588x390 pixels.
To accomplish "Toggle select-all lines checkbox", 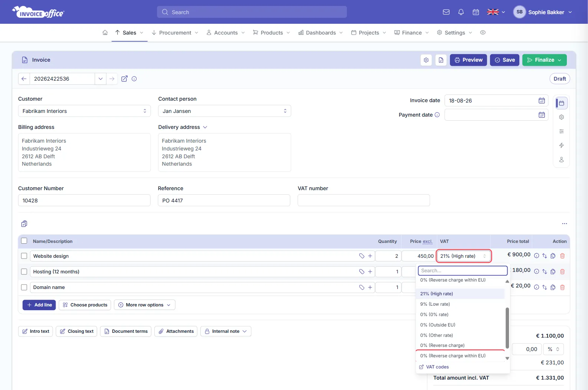I will [24, 241].
